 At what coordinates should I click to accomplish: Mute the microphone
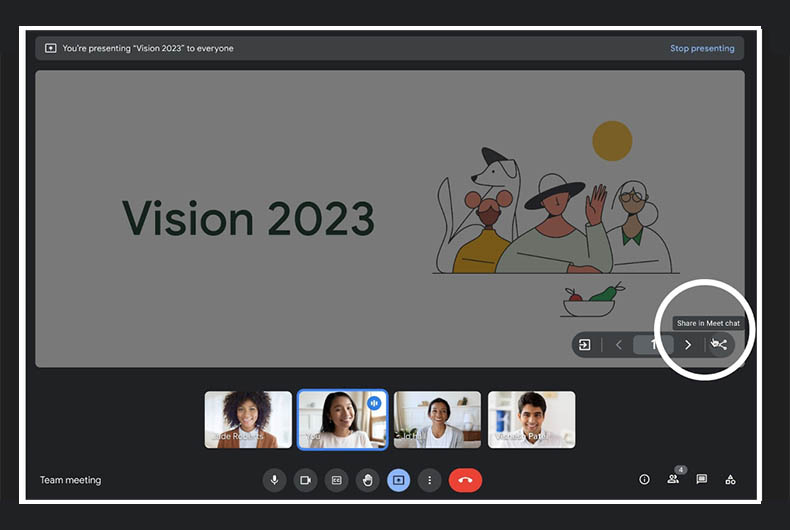point(274,480)
